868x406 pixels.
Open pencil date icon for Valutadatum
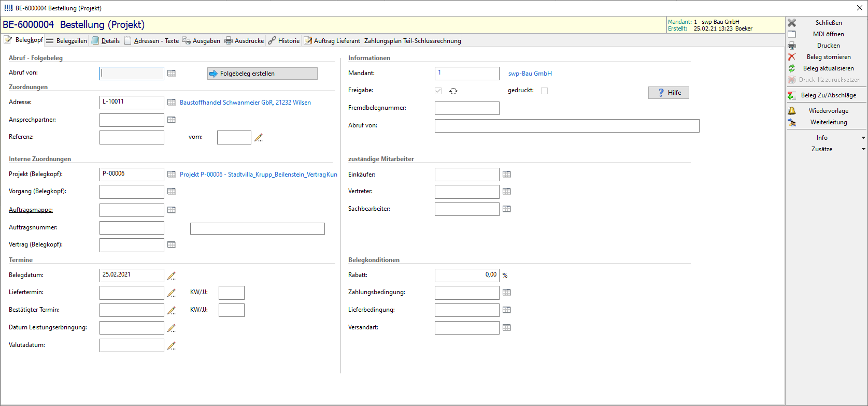172,346
